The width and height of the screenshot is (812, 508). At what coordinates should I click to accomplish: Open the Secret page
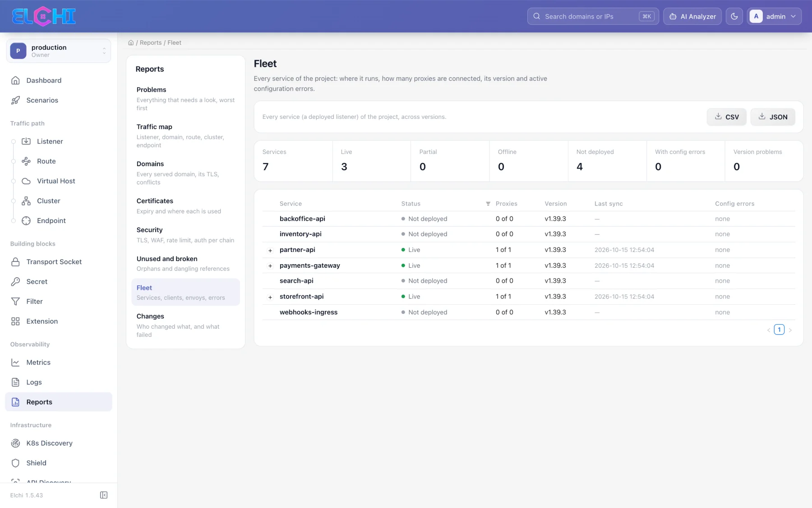coord(58,282)
